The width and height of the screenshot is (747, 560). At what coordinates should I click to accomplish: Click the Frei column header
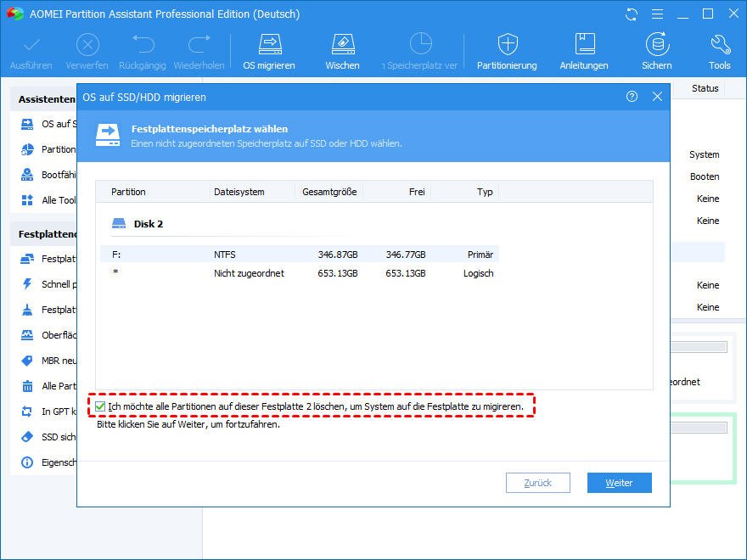coord(417,192)
